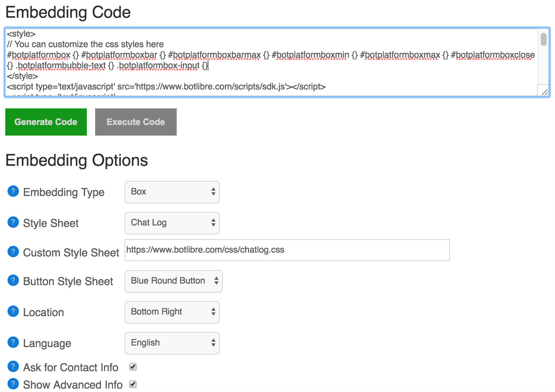This screenshot has height=392, width=555.
Task: Open help for Style Sheet option
Action: (x=13, y=222)
